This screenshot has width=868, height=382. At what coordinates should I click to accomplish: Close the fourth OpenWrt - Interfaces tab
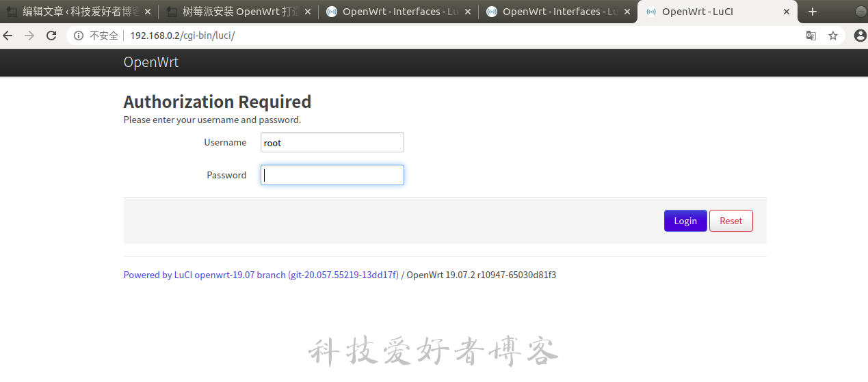[x=627, y=12]
